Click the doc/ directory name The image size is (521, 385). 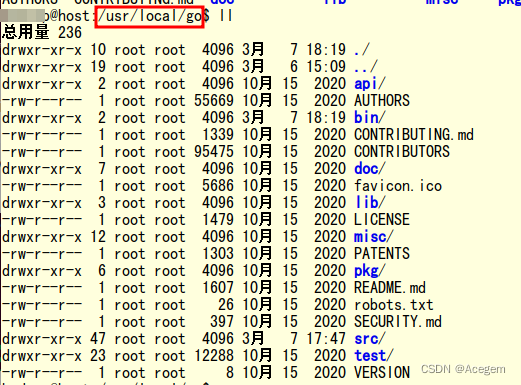pyautogui.click(x=370, y=169)
